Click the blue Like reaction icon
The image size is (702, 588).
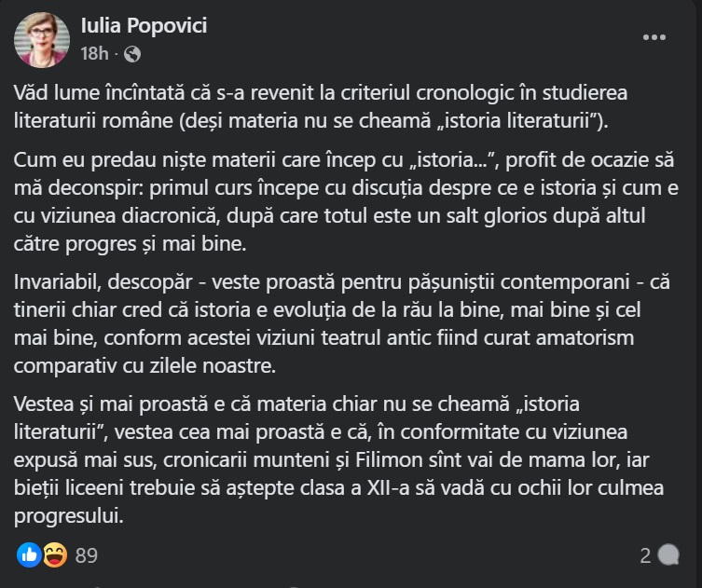coord(29,555)
